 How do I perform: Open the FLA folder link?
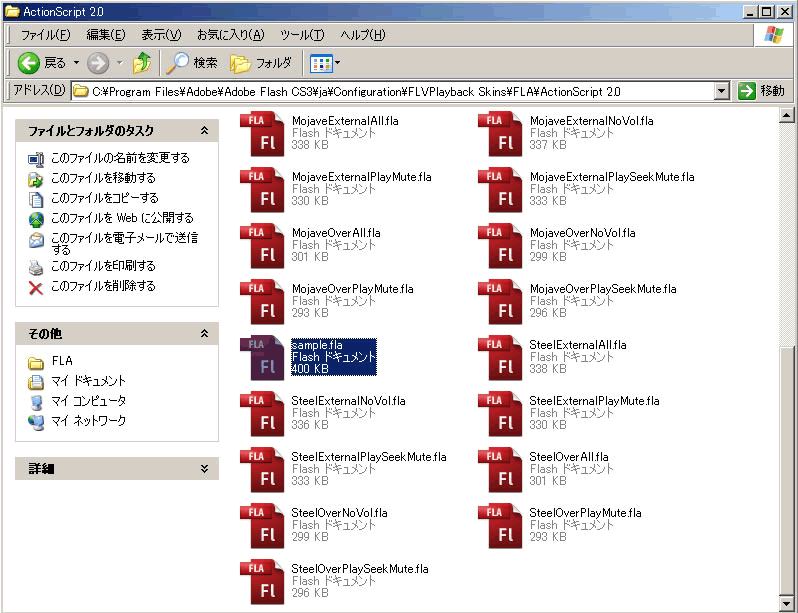click(x=62, y=361)
